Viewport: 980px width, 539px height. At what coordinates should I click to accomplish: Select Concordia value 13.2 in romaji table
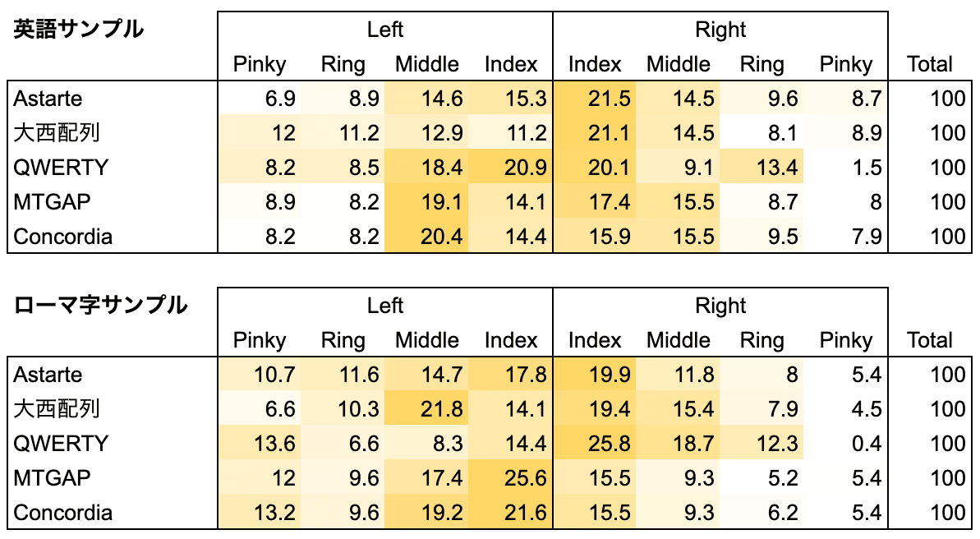[260, 512]
